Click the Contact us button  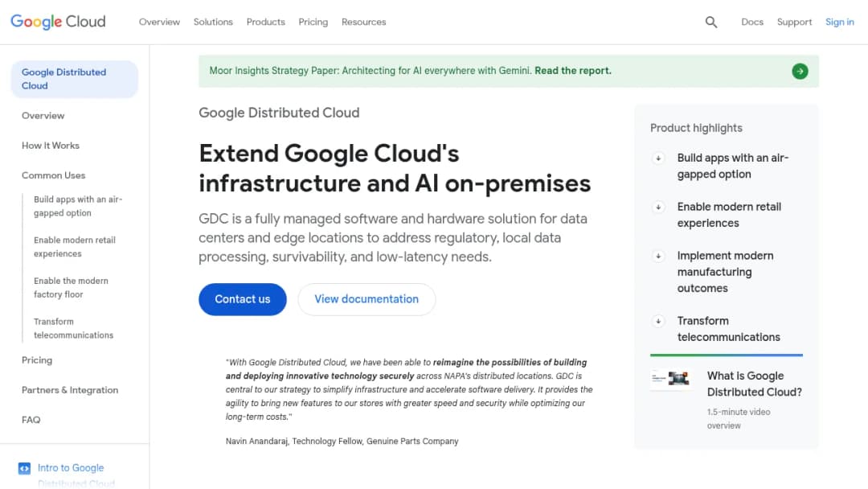coord(243,299)
